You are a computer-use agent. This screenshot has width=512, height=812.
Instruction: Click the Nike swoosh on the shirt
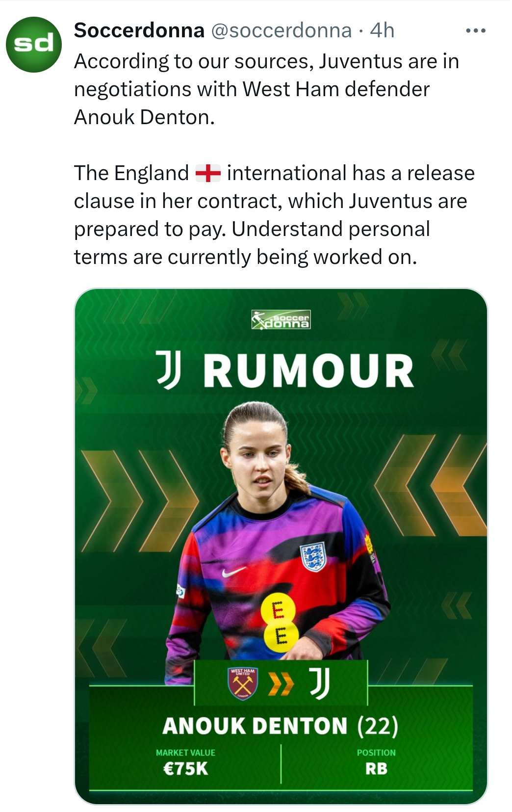(x=233, y=572)
